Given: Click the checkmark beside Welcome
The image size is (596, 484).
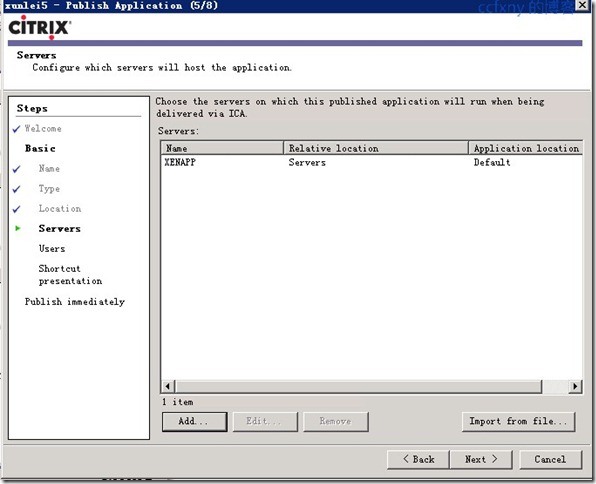Looking at the screenshot, I should tap(16, 129).
